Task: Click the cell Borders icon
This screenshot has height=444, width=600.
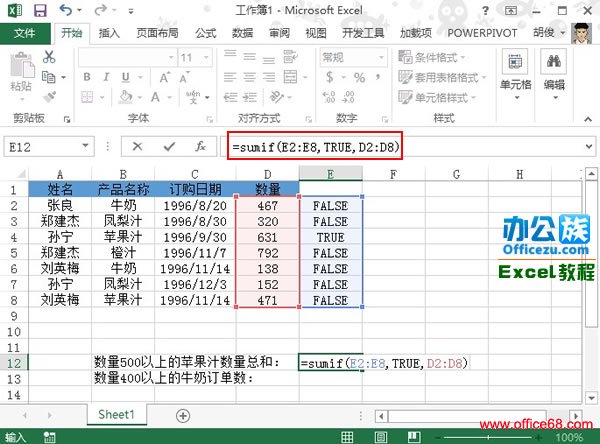Action: tap(87, 97)
